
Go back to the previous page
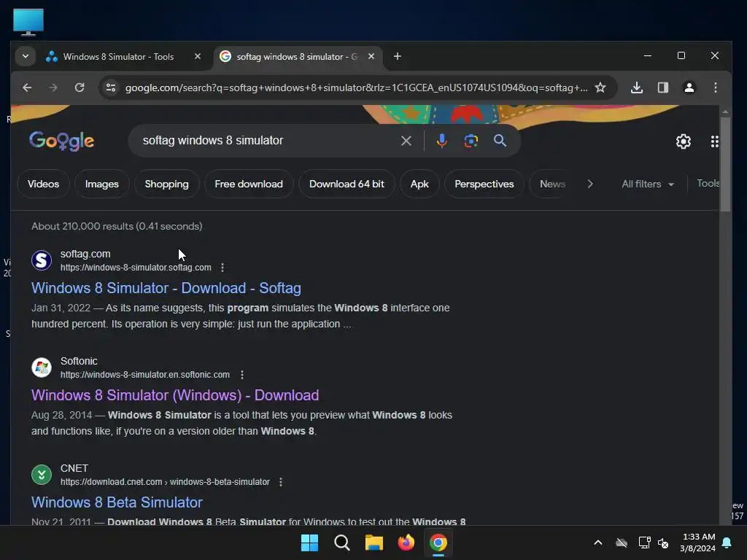[x=27, y=87]
